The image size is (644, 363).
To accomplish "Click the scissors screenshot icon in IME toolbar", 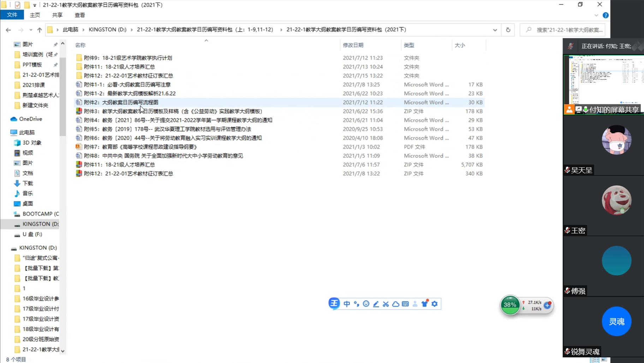I will tap(386, 304).
